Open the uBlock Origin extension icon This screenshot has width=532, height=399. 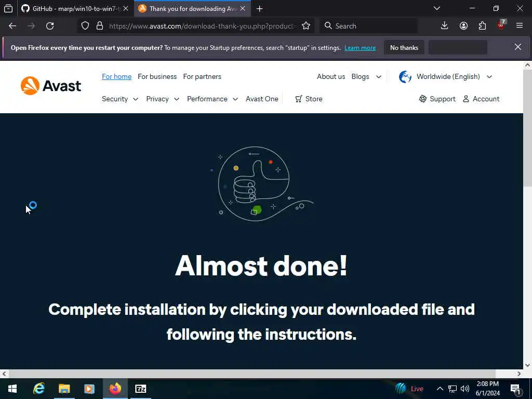tap(501, 25)
